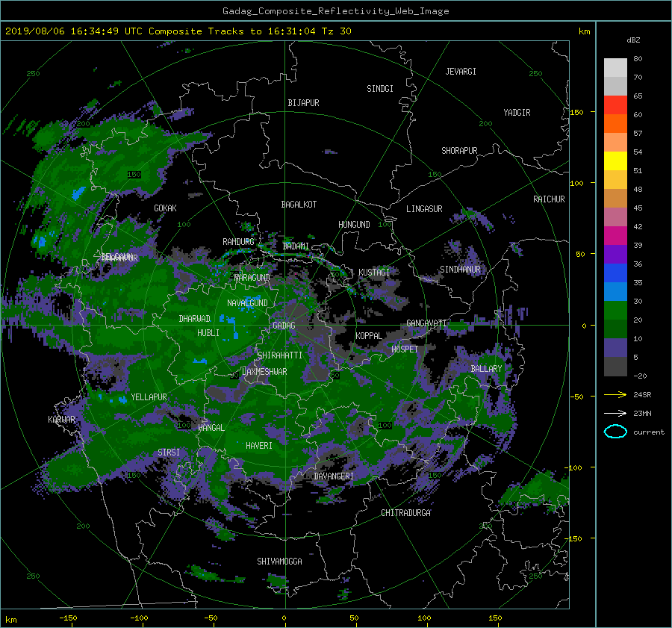
Task: Click the YELLAPUR city label
Action: (x=149, y=397)
